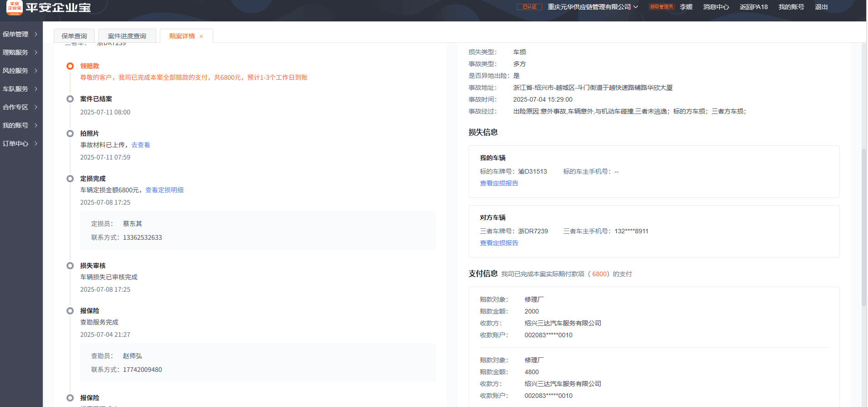View 查看定损报告 under 我的车辆
Screen dimensions: 868x407
tap(499, 183)
